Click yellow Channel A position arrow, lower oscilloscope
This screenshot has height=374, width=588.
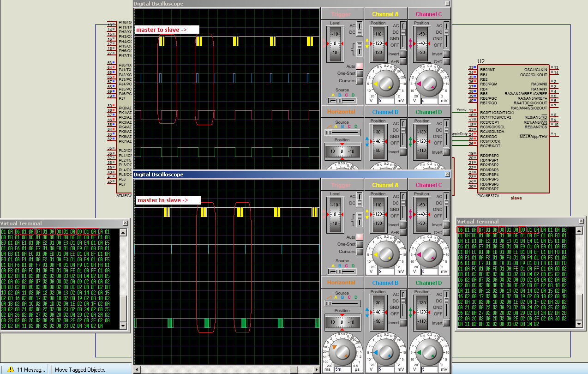click(367, 214)
